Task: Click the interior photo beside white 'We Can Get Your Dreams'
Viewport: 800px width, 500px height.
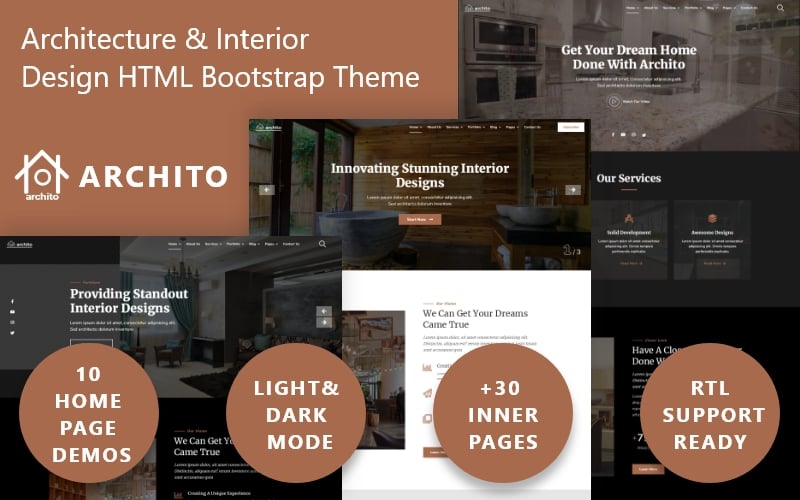Action: (x=373, y=380)
